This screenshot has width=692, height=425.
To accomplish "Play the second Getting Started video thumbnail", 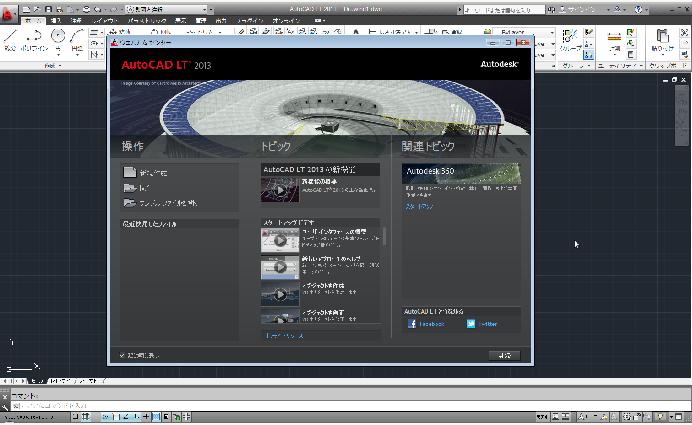I will [x=280, y=267].
